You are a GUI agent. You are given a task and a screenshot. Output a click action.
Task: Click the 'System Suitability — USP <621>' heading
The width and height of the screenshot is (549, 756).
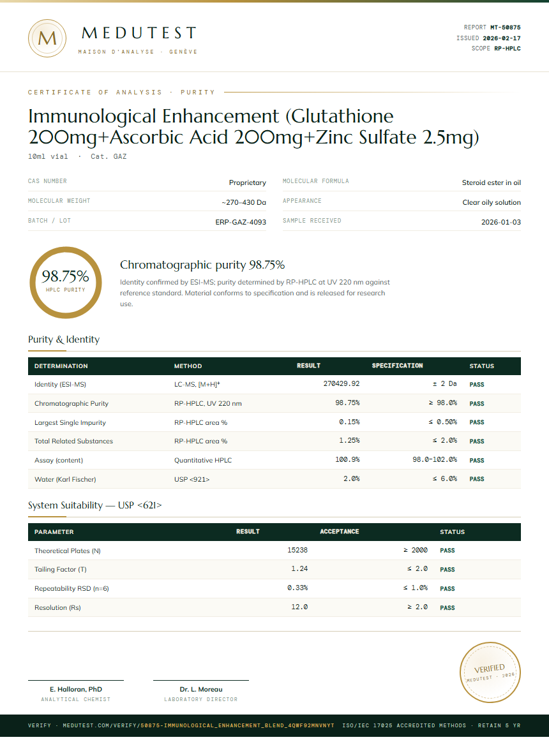point(95,505)
